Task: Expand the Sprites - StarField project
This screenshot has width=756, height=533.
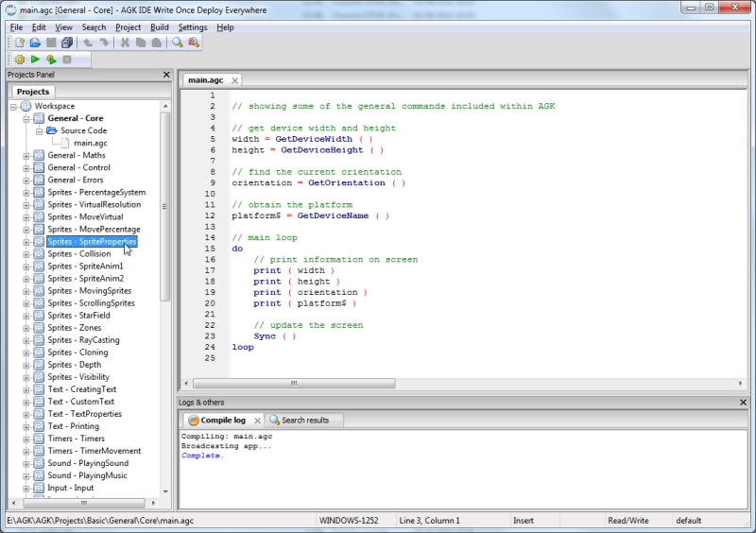Action: (x=26, y=316)
